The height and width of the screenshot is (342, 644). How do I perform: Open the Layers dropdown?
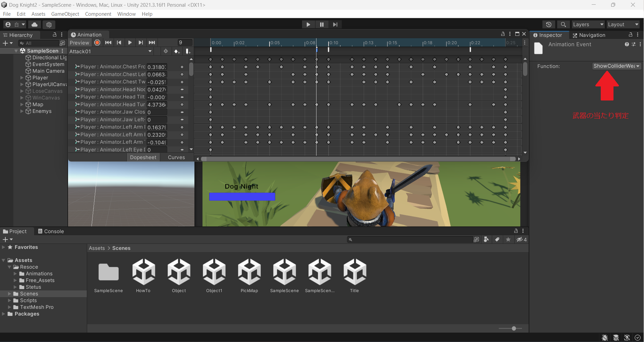(588, 24)
